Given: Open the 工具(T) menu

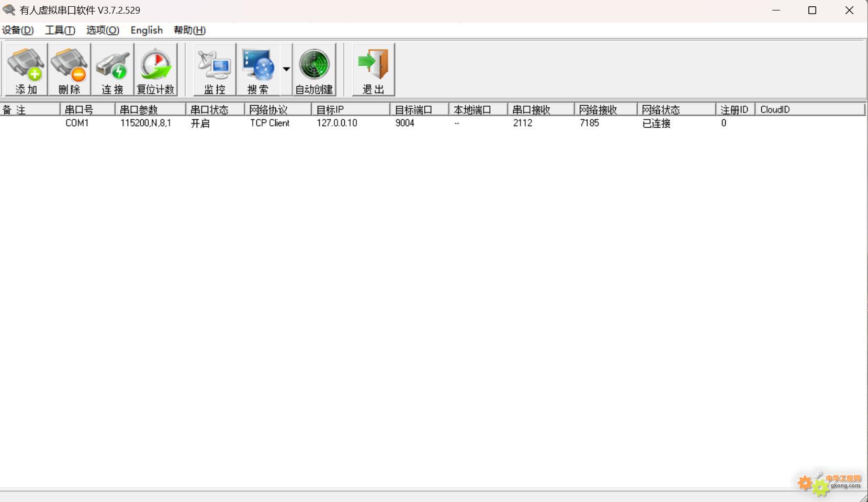Looking at the screenshot, I should tap(60, 30).
